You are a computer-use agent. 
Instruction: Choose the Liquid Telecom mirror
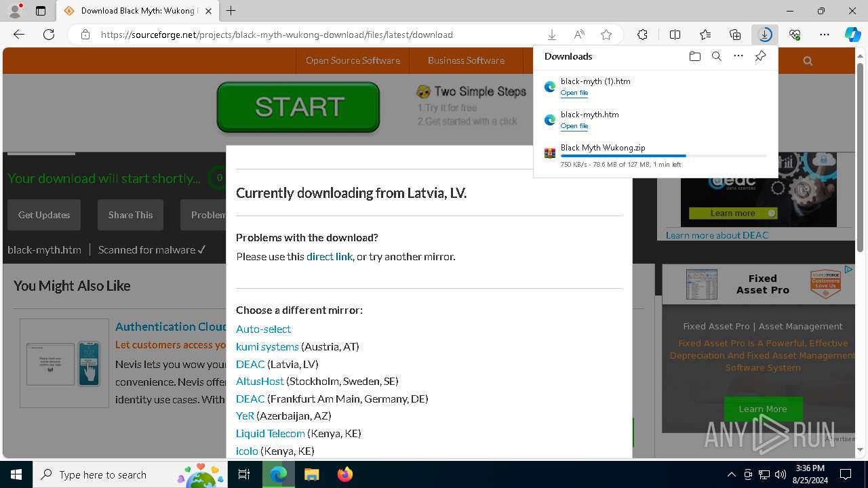(271, 433)
